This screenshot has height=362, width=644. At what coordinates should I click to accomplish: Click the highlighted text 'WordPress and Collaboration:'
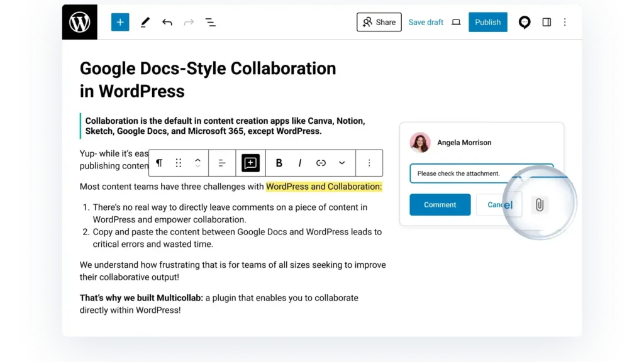[x=324, y=186]
